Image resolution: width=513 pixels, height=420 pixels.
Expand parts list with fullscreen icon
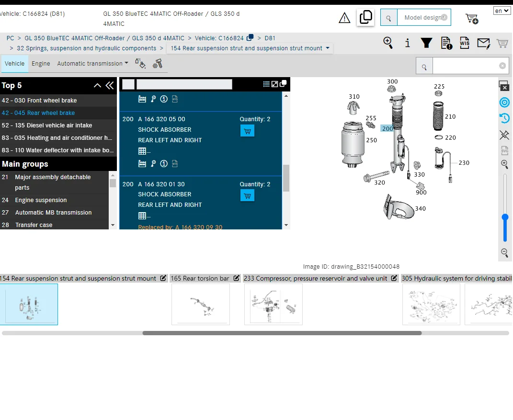275,84
